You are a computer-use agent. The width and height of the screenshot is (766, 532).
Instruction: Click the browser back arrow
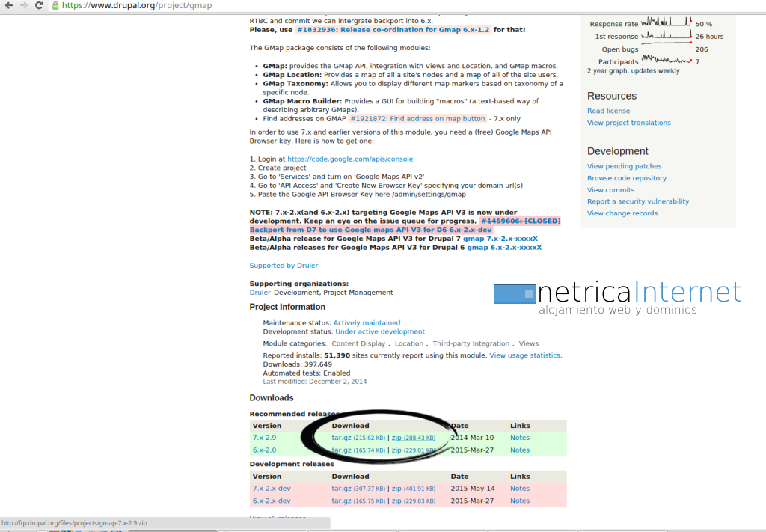point(8,5)
